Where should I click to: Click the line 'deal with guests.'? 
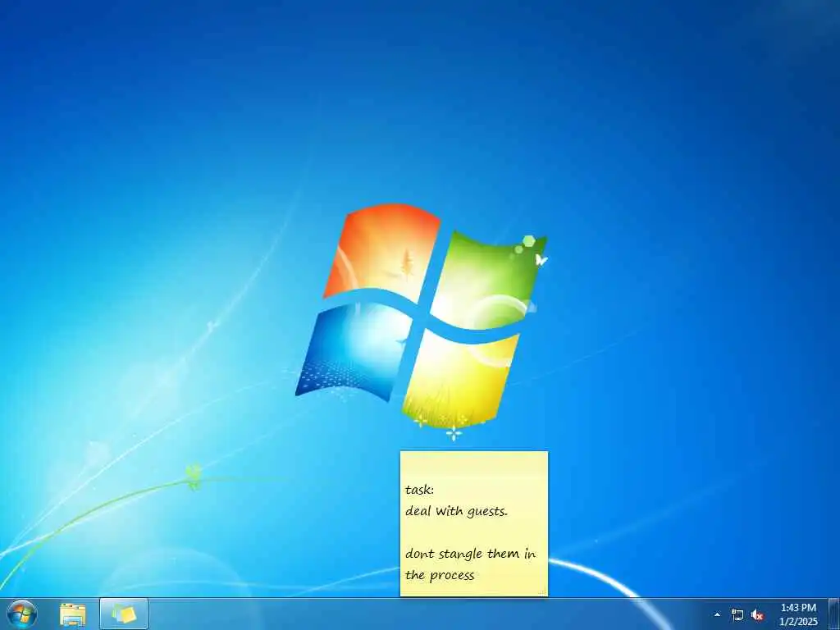(x=456, y=511)
